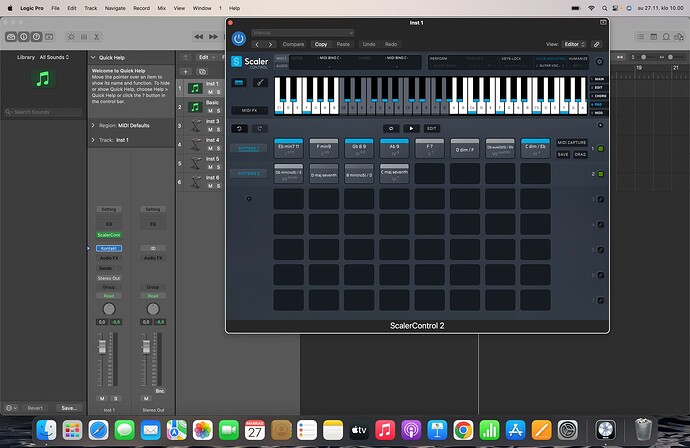690x448 pixels.
Task: Click the Scaler logo
Action: click(250, 62)
